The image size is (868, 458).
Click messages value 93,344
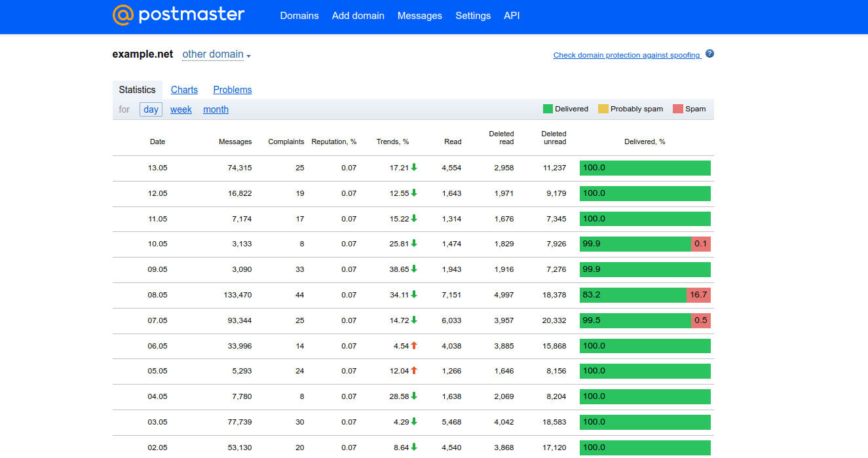(240, 320)
